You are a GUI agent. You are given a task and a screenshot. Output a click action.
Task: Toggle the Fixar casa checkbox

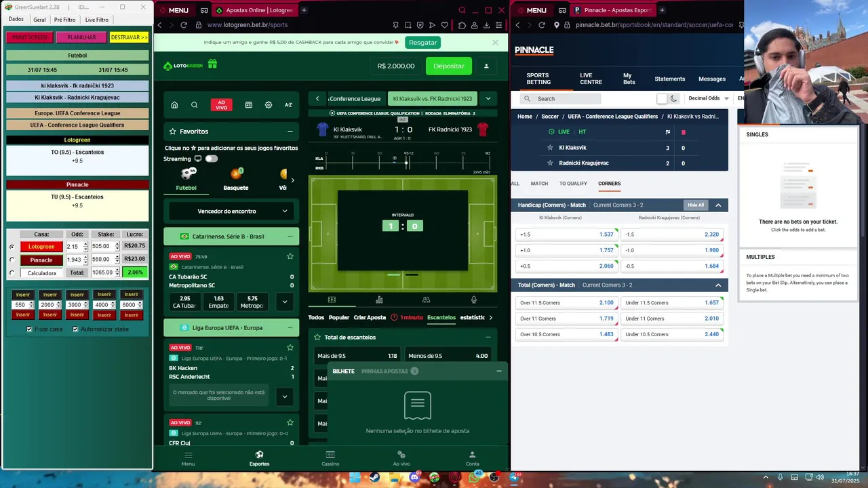[x=29, y=329]
